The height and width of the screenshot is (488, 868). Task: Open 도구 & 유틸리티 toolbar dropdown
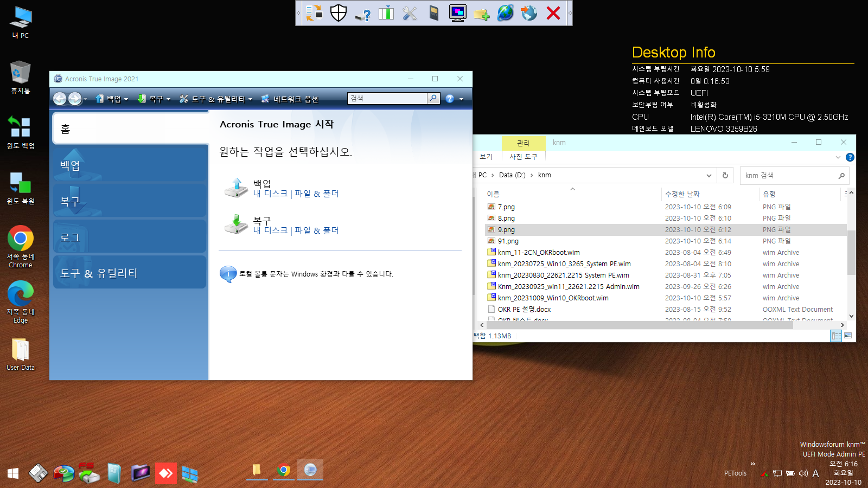(x=216, y=99)
